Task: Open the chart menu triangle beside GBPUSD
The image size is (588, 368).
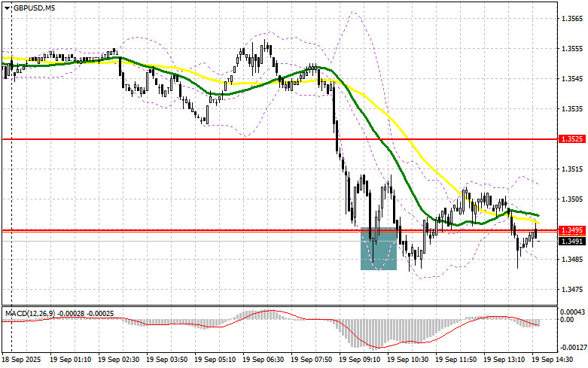Action: click(8, 8)
